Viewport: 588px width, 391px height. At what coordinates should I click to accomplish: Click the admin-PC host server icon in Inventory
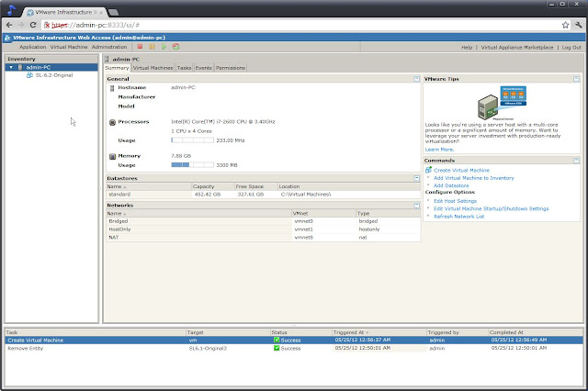click(20, 67)
